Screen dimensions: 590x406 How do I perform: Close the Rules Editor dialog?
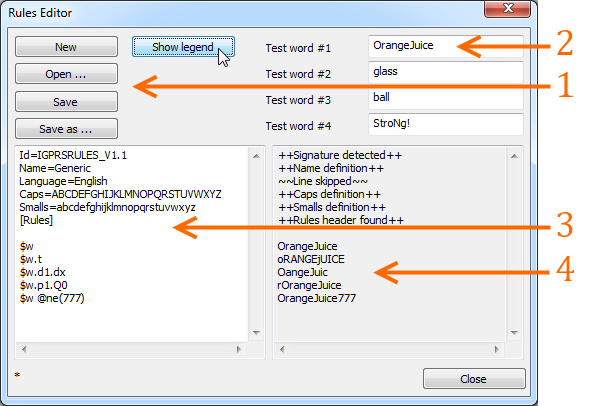click(x=474, y=379)
